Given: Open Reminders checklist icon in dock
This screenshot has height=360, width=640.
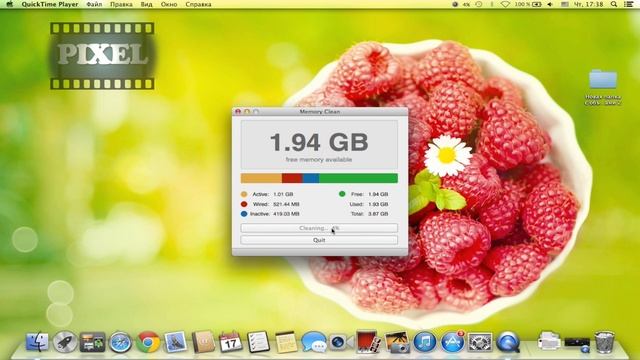Looking at the screenshot, I should coord(258,342).
